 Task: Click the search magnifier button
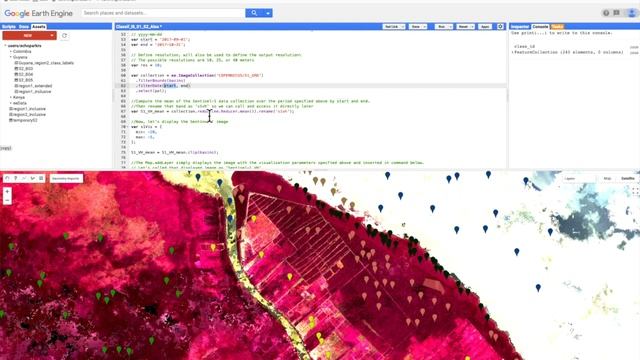click(x=254, y=13)
